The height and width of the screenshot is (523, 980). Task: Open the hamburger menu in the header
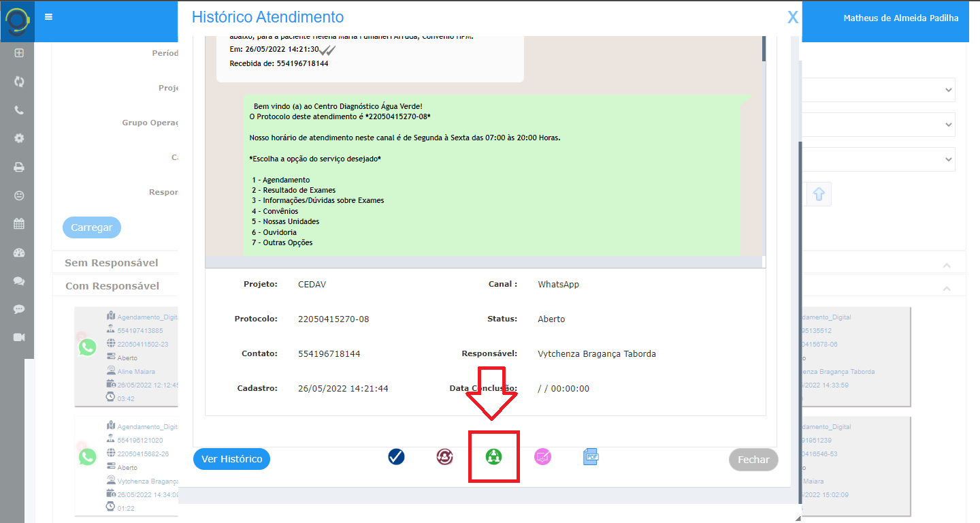pos(48,17)
